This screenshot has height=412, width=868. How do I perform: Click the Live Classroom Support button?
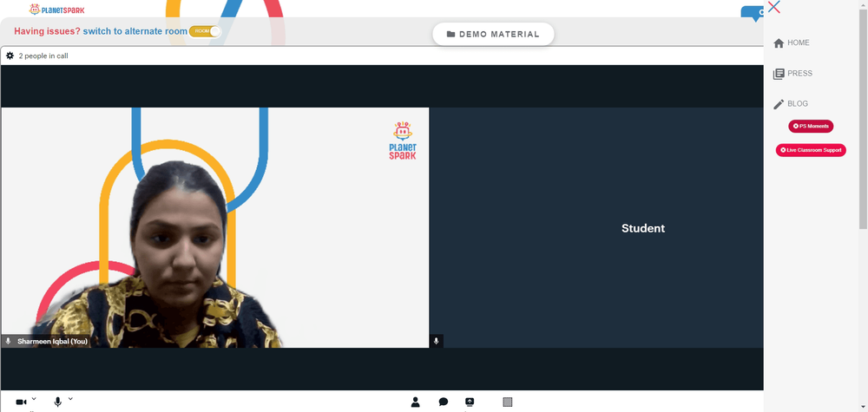pos(811,150)
